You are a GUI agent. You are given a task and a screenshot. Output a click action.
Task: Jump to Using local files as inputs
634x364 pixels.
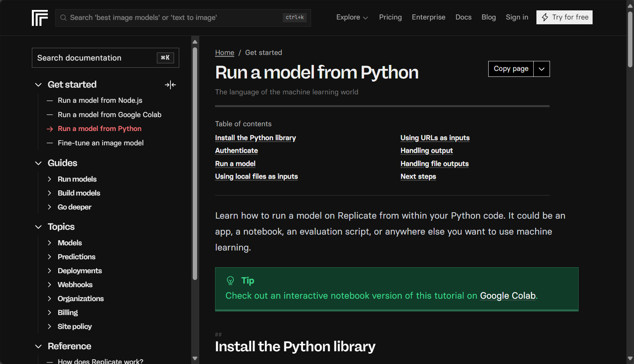coord(256,176)
